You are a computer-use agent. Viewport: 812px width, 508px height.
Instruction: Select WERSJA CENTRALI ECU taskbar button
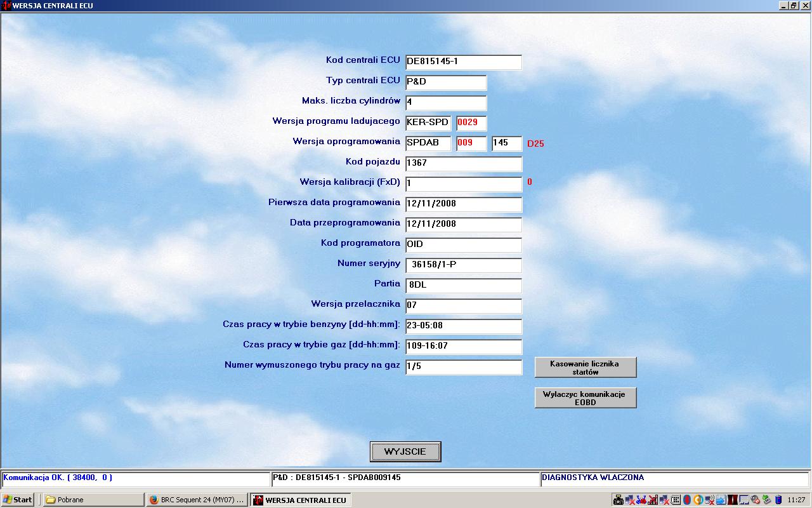click(300, 500)
